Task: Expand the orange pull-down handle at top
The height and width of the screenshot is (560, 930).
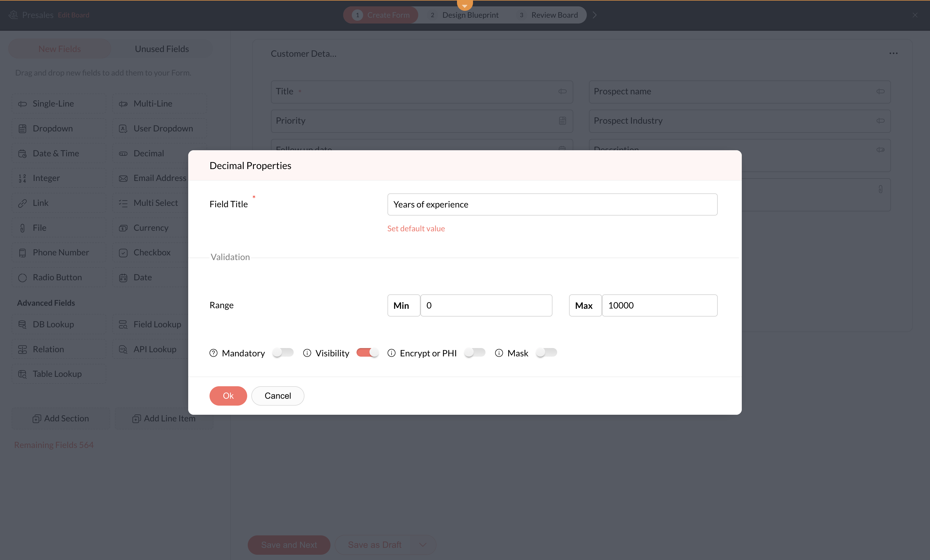Action: pos(465,5)
